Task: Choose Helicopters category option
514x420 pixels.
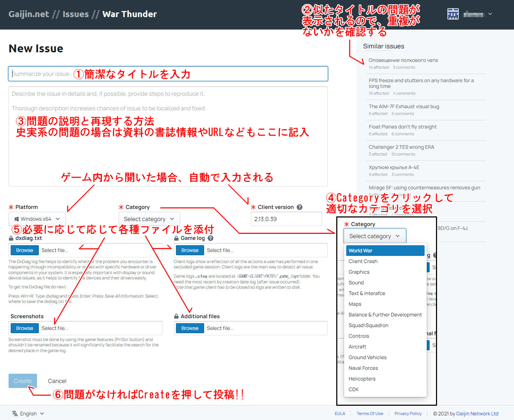Action: click(385, 379)
